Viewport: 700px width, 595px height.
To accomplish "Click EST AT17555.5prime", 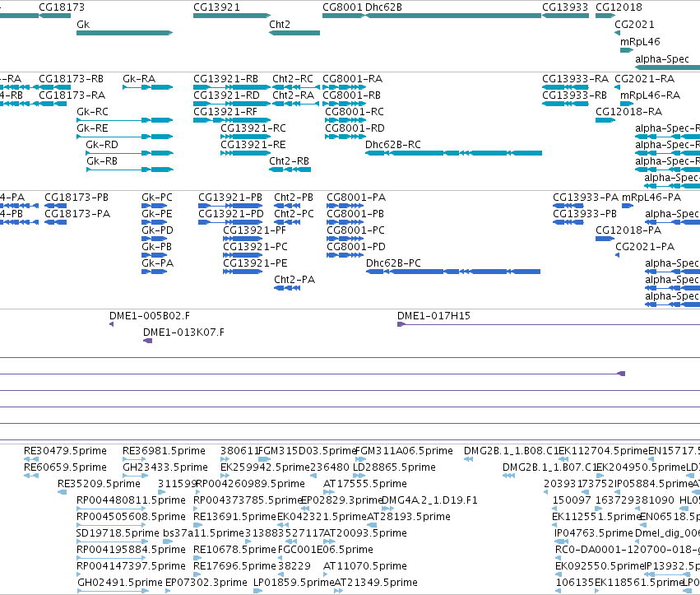I will pyautogui.click(x=329, y=493).
